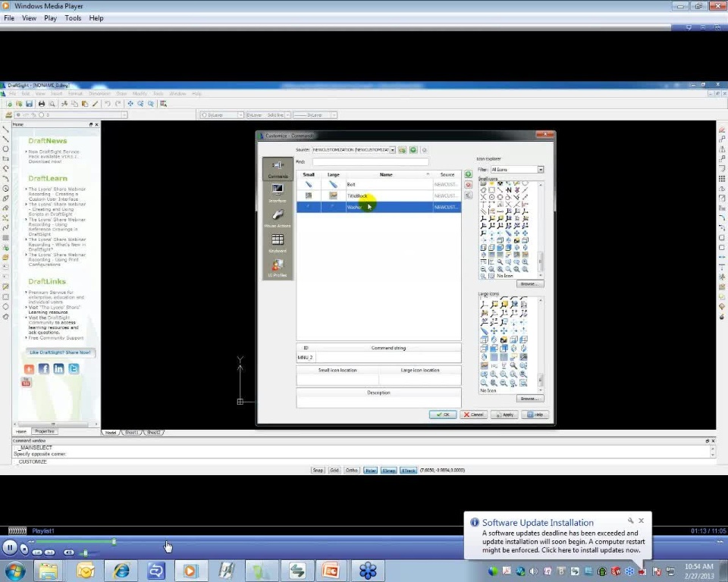Image resolution: width=728 pixels, height=582 pixels.
Task: Click the Undo icon in DraftSight toolbar
Action: 107,104
